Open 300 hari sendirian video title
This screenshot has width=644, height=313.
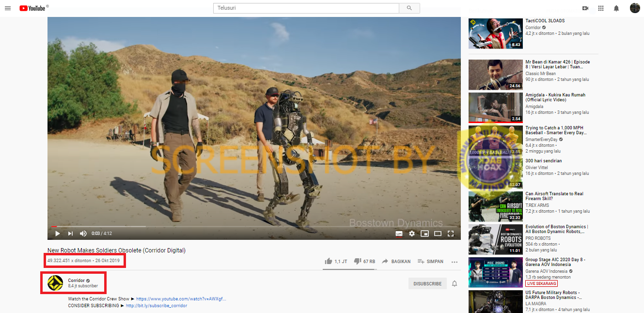tap(544, 161)
